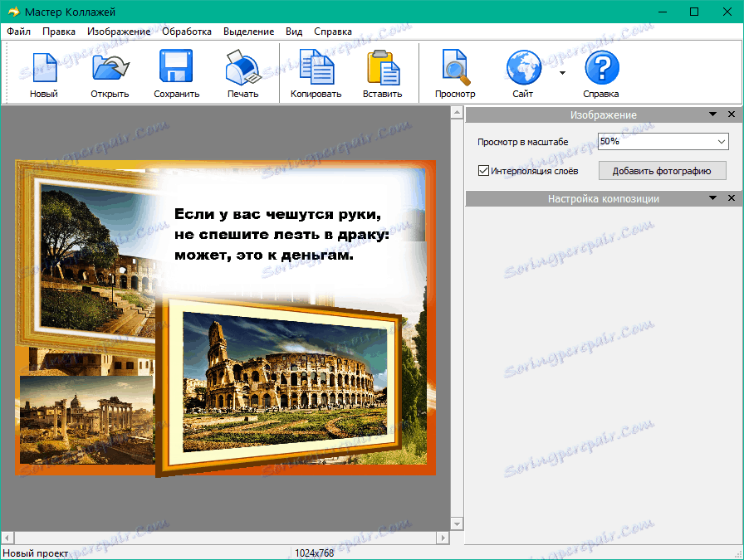Open preview with Просмотр magnifier icon
744x560 pixels.
click(x=456, y=67)
